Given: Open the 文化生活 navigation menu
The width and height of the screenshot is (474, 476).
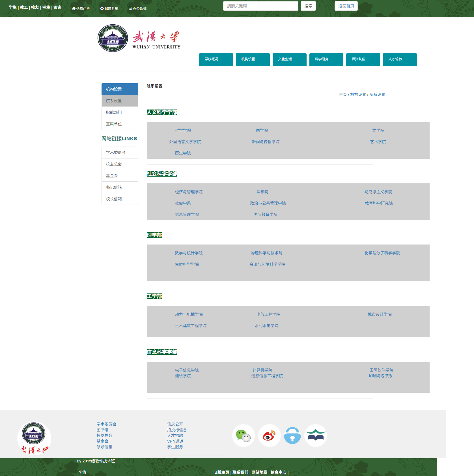Looking at the screenshot, I should [290, 59].
